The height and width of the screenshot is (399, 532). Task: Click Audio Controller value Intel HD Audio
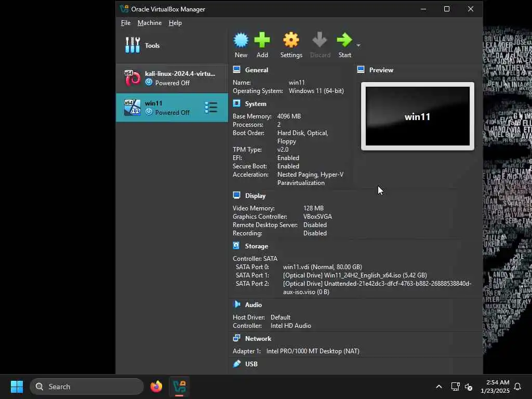click(x=291, y=326)
